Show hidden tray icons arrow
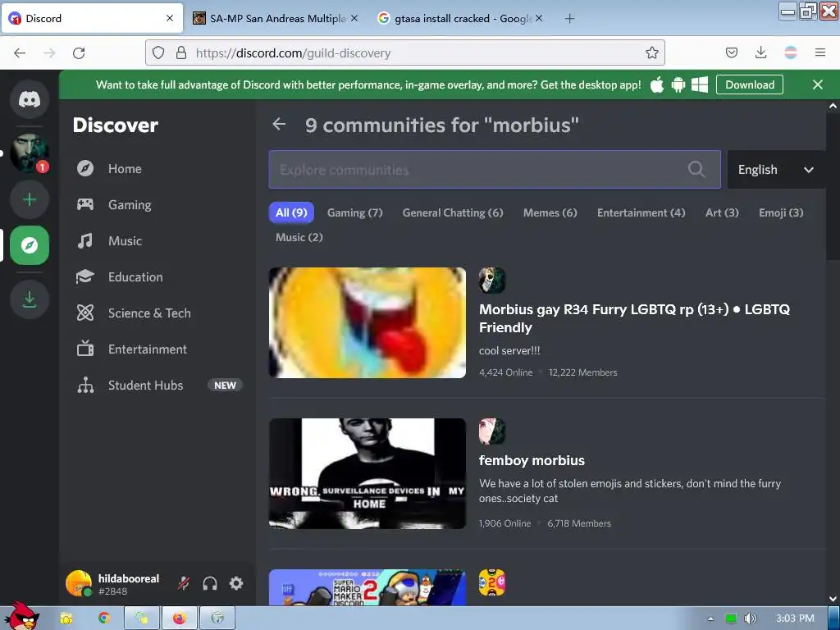Screen dimensions: 840x630 [710, 619]
